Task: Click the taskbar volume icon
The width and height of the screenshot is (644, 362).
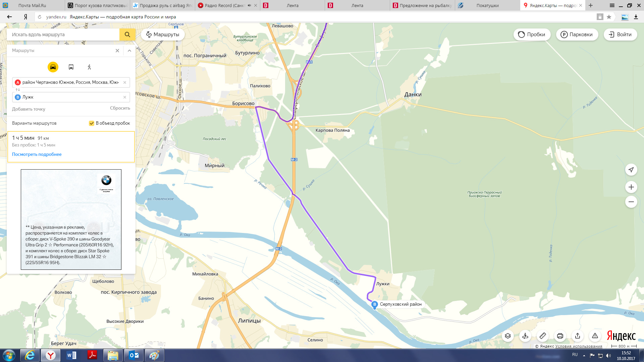Action: click(608, 355)
